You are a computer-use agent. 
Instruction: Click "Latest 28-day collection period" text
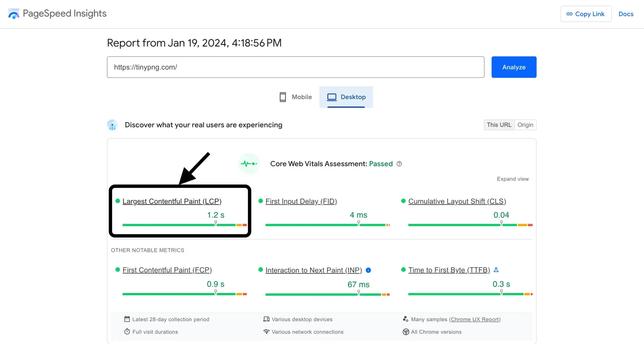click(171, 319)
